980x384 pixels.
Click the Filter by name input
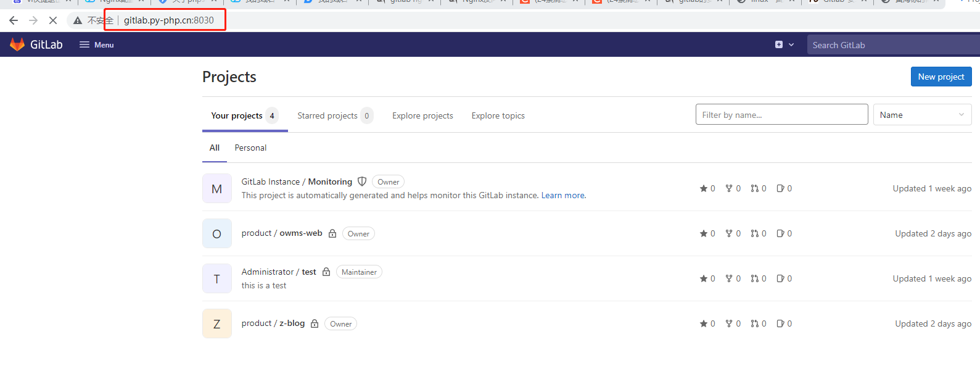pyautogui.click(x=781, y=114)
